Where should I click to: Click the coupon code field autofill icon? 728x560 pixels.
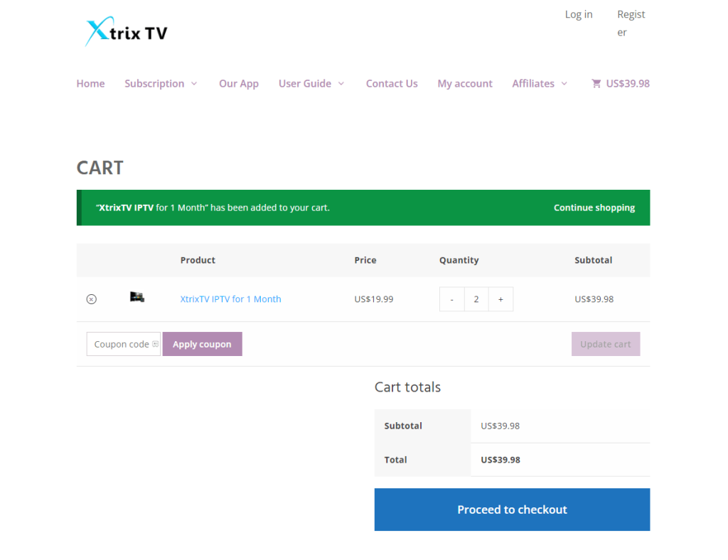coord(155,344)
